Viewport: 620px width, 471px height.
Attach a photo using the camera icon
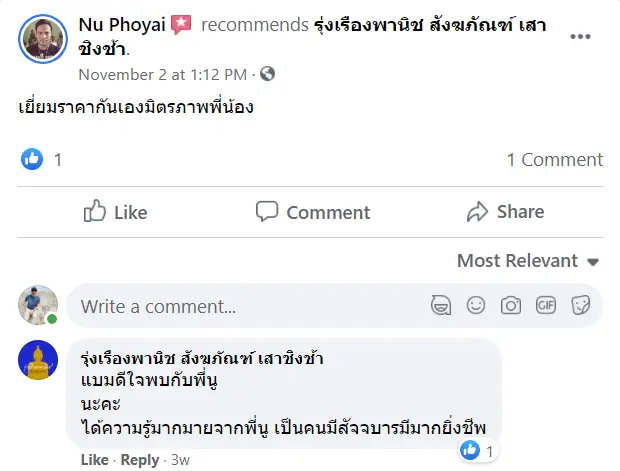point(510,306)
